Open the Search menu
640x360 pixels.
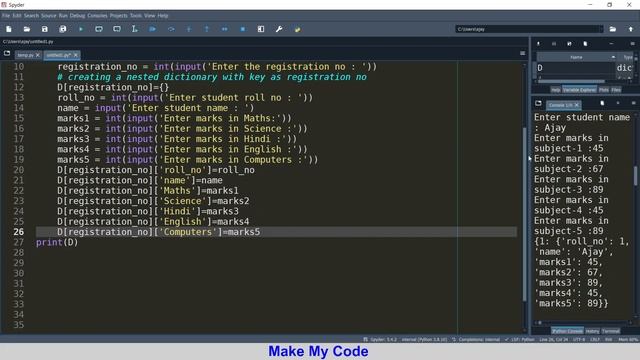[x=31, y=16]
